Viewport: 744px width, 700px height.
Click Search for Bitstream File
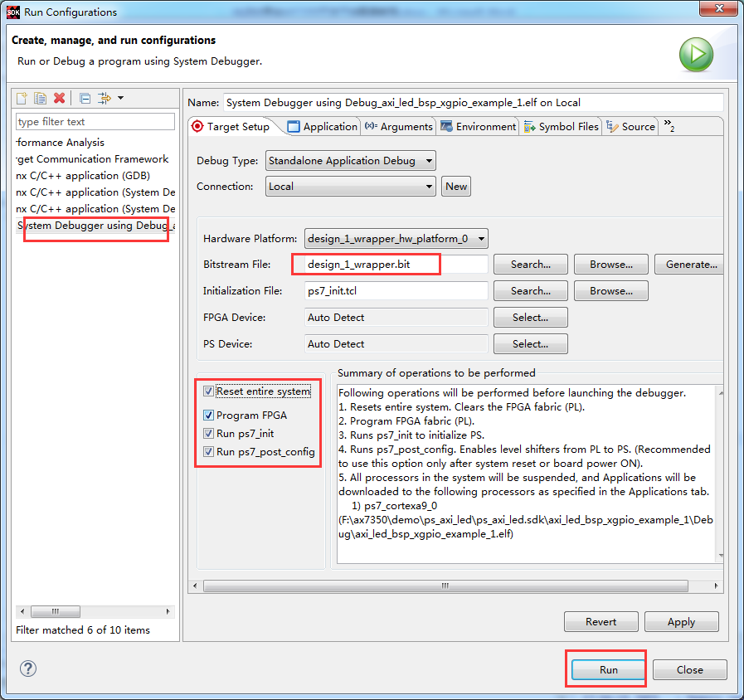[x=531, y=265]
